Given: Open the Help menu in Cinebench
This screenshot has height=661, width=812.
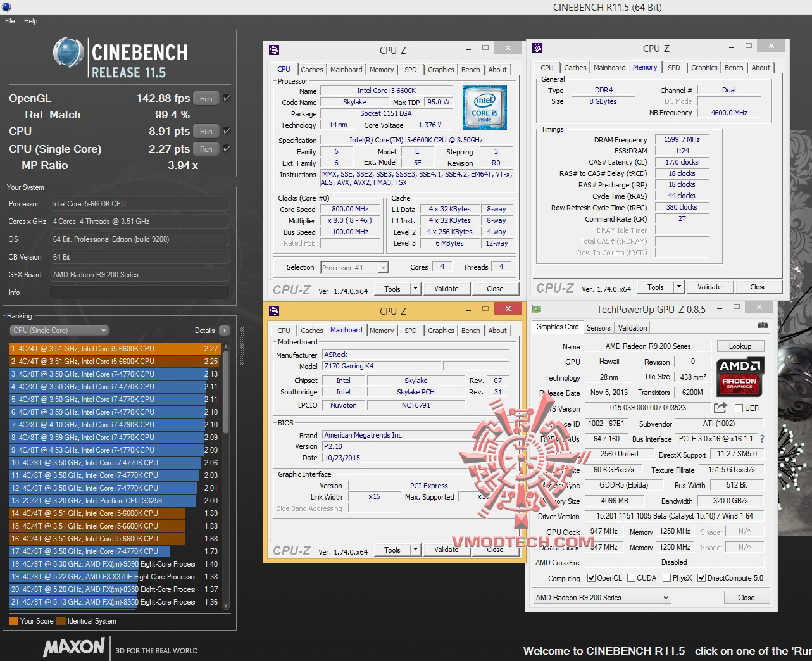Looking at the screenshot, I should tap(31, 21).
